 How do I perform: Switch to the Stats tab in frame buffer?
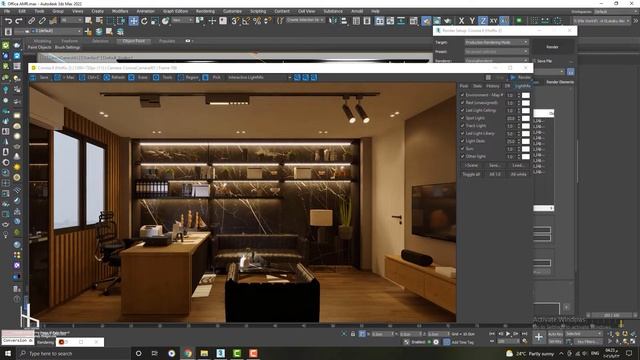tap(477, 86)
